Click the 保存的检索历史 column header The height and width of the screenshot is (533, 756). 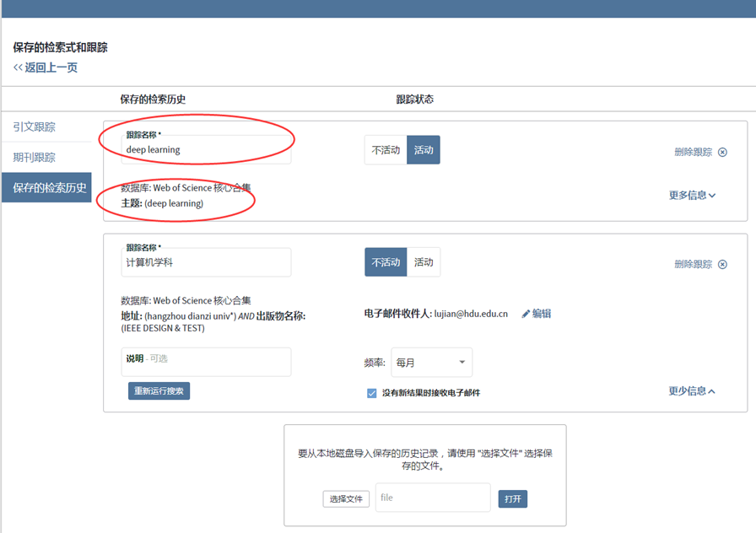tap(153, 100)
